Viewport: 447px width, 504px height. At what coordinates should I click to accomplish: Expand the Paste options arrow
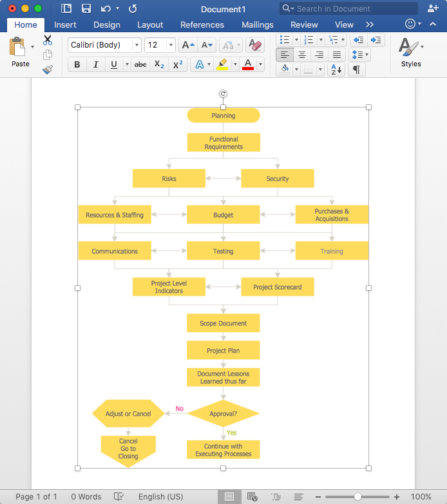pyautogui.click(x=32, y=47)
